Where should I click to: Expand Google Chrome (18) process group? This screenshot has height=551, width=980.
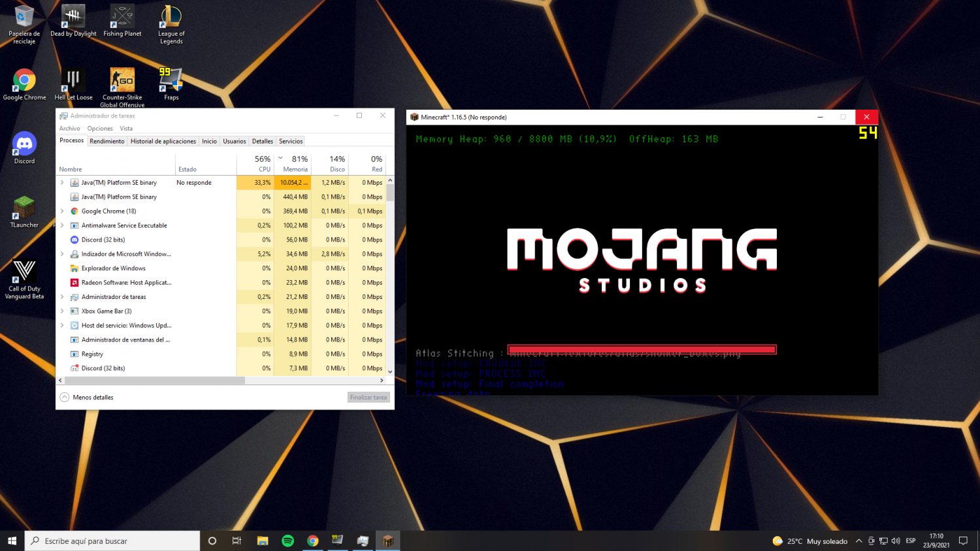[62, 211]
